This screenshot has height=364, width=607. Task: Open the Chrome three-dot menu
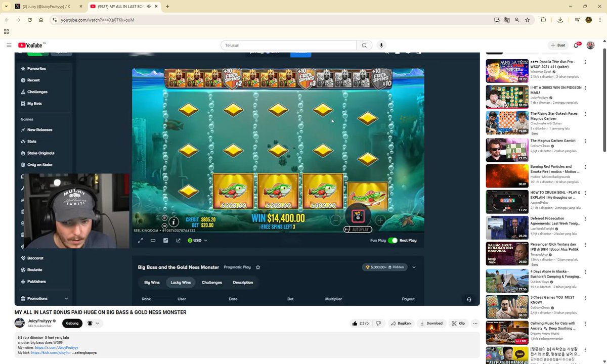click(600, 20)
